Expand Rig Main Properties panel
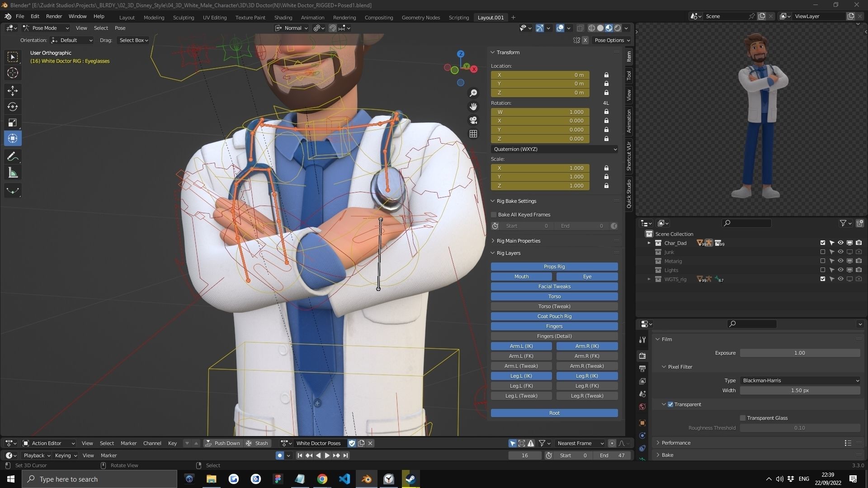Image resolution: width=868 pixels, height=488 pixels. click(x=518, y=241)
